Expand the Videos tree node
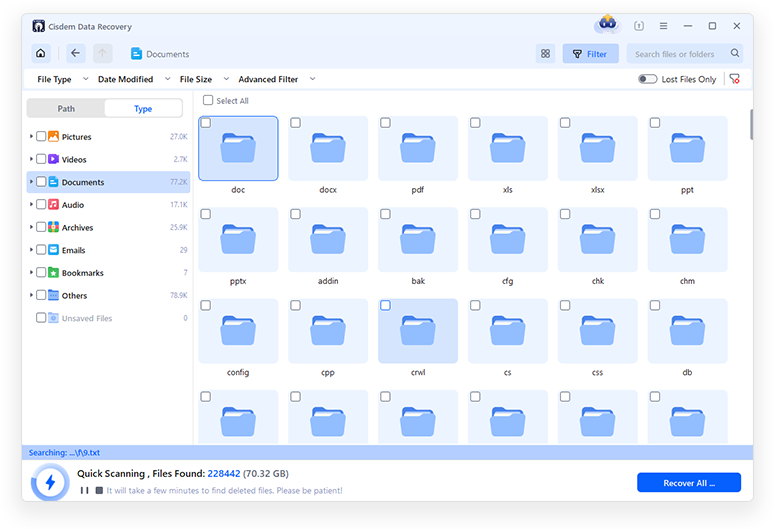 coord(31,159)
